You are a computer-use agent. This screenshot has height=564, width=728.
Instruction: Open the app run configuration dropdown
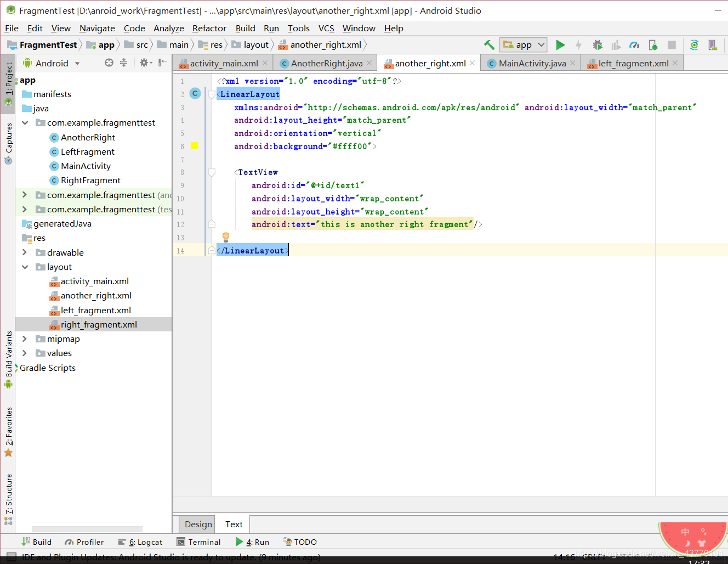pos(524,45)
